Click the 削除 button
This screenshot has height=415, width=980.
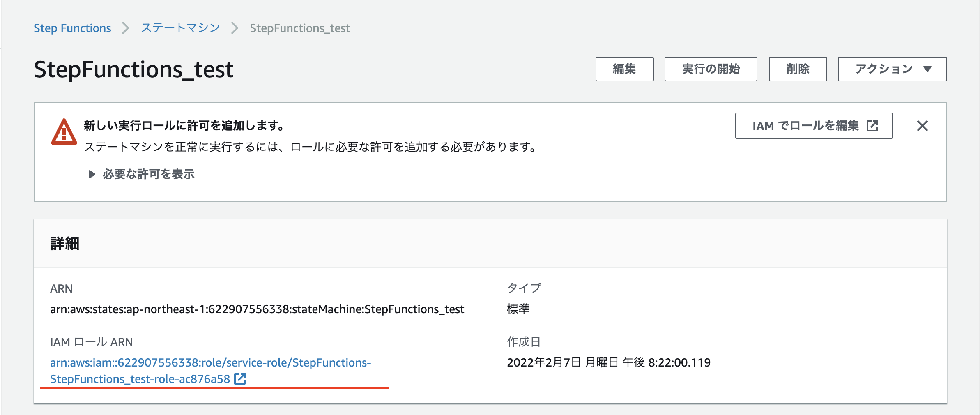pos(798,69)
